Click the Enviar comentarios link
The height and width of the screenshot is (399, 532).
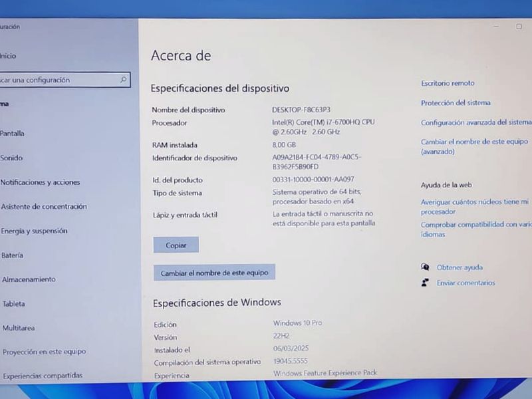coord(465,283)
